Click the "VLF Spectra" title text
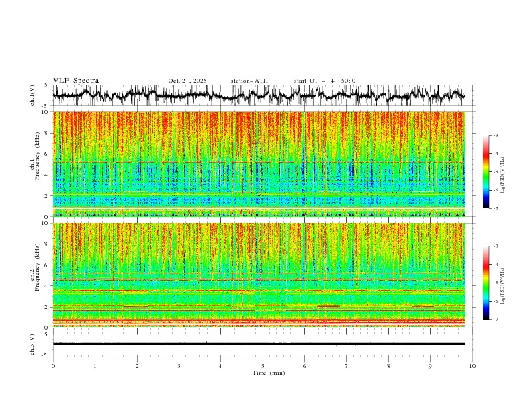Image resolution: width=532 pixels, height=411 pixels. coord(76,81)
